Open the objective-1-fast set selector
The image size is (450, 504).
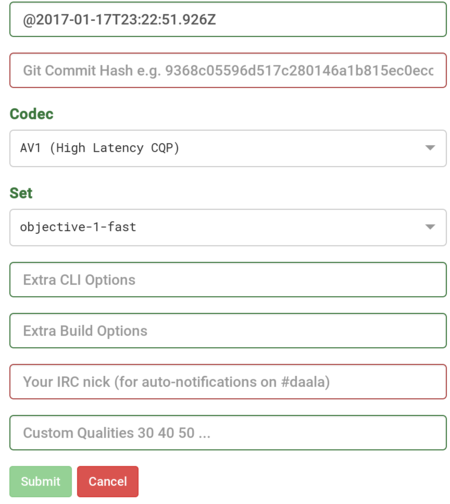(x=228, y=228)
